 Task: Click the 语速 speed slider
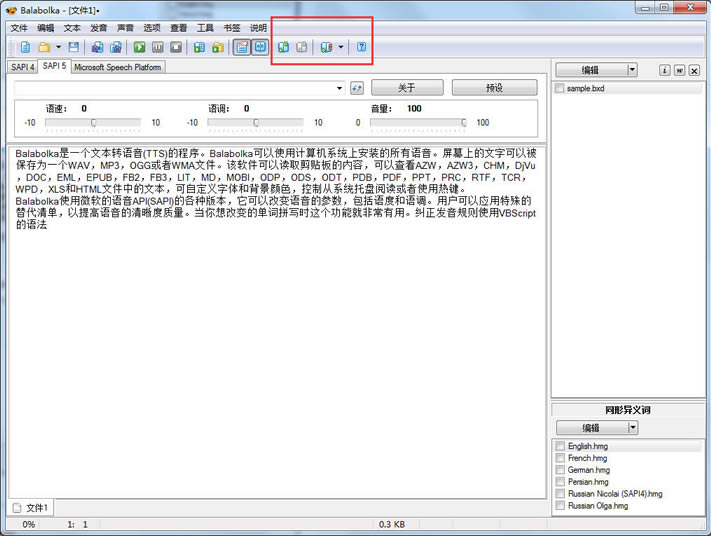point(93,123)
